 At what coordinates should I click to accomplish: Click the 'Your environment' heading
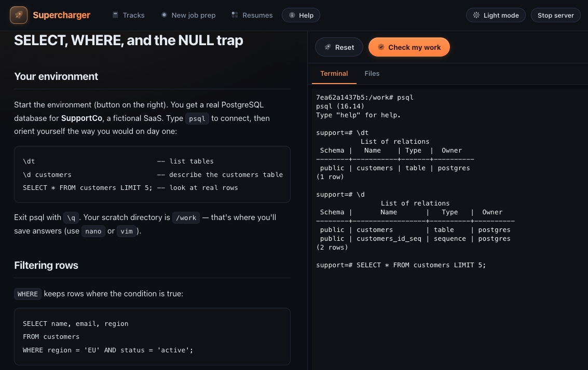point(56,76)
